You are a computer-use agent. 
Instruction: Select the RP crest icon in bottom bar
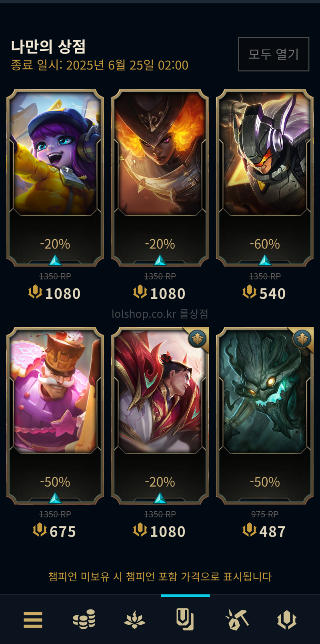tap(287, 620)
